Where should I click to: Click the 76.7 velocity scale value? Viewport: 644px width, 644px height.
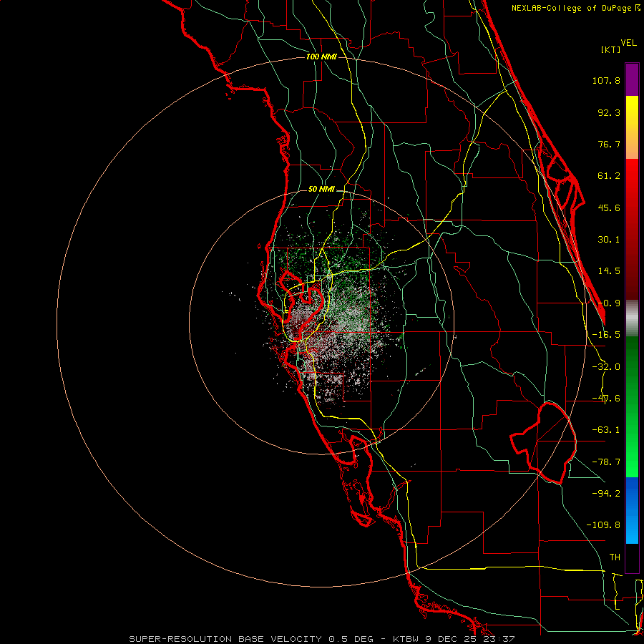(x=609, y=144)
